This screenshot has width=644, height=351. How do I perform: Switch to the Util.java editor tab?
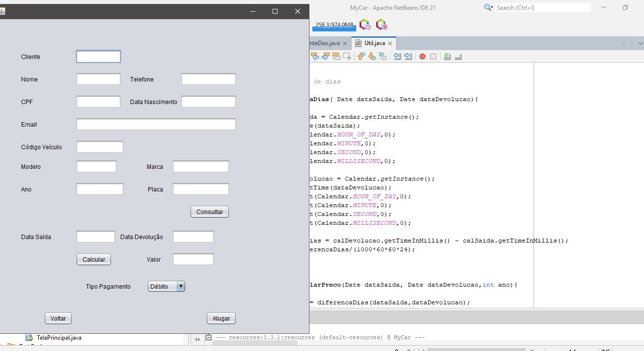point(374,43)
